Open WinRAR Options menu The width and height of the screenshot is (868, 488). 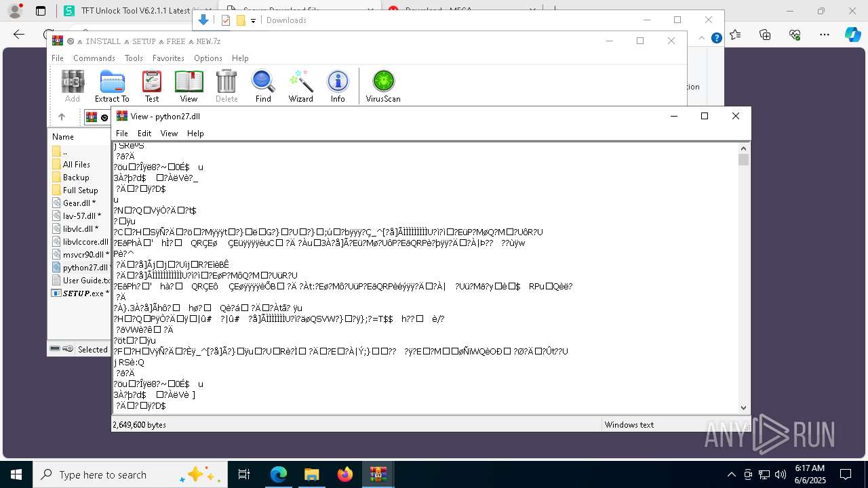(208, 58)
